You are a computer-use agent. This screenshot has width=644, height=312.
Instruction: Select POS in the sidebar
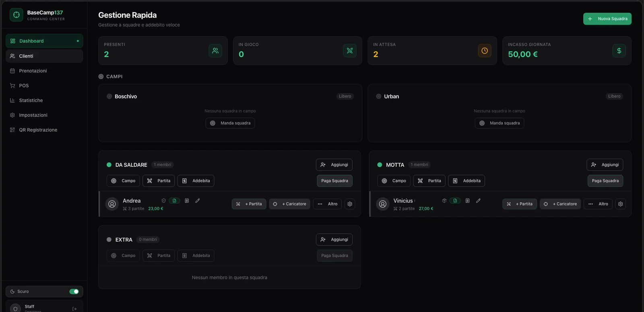tap(44, 86)
